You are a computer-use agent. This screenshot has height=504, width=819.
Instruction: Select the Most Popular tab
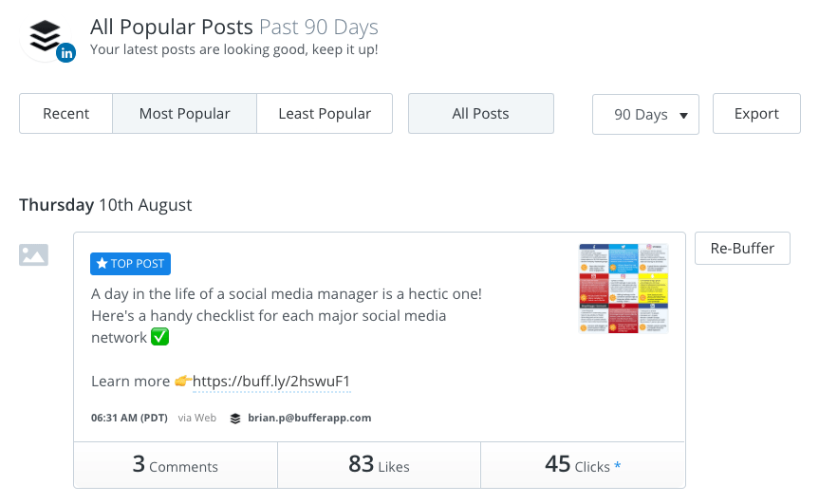click(x=184, y=114)
